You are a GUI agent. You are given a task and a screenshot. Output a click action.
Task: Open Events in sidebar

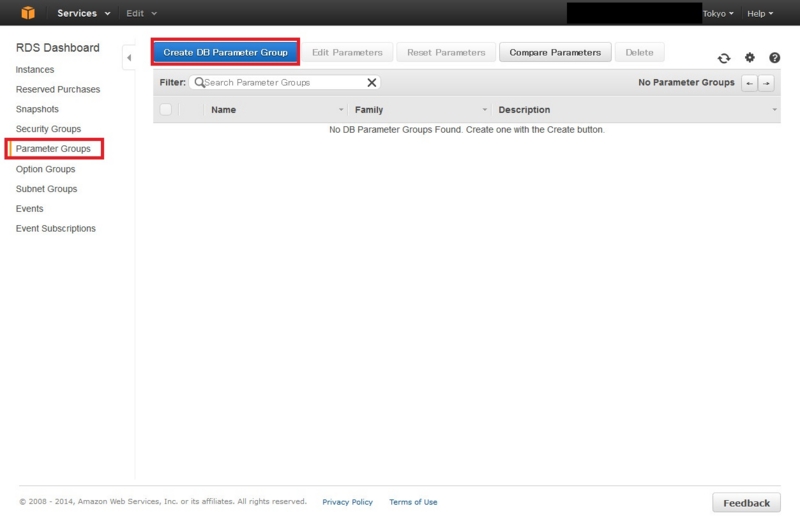[x=30, y=209]
